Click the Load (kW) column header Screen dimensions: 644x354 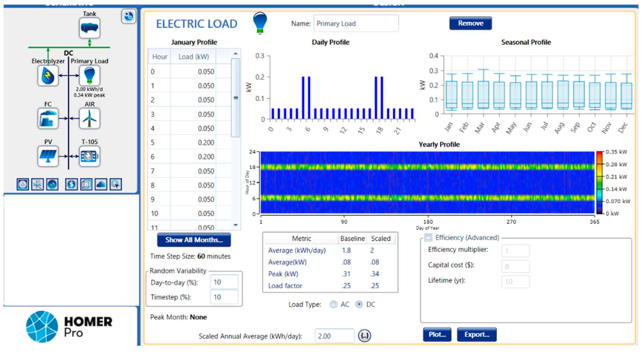click(193, 57)
